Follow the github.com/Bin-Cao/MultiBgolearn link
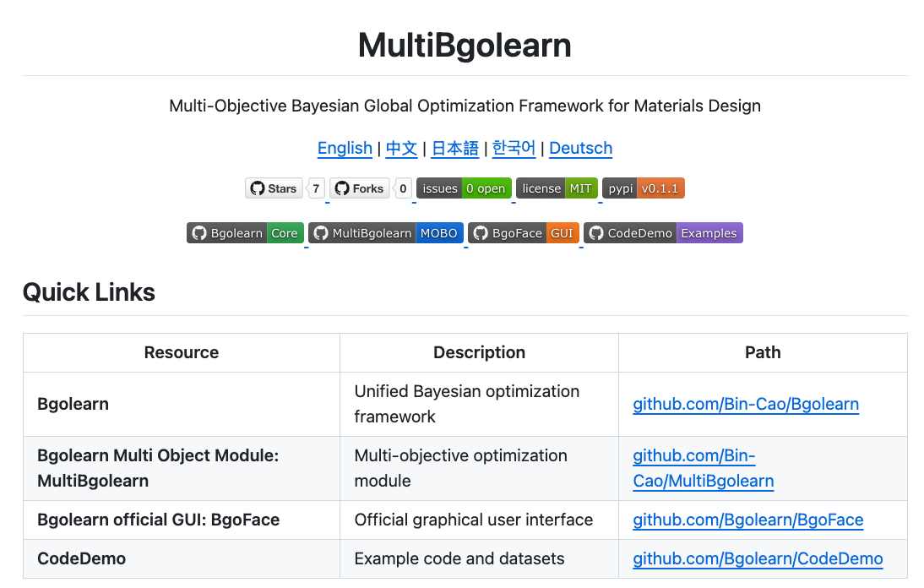Viewport: 924px width, 588px height. (704, 468)
